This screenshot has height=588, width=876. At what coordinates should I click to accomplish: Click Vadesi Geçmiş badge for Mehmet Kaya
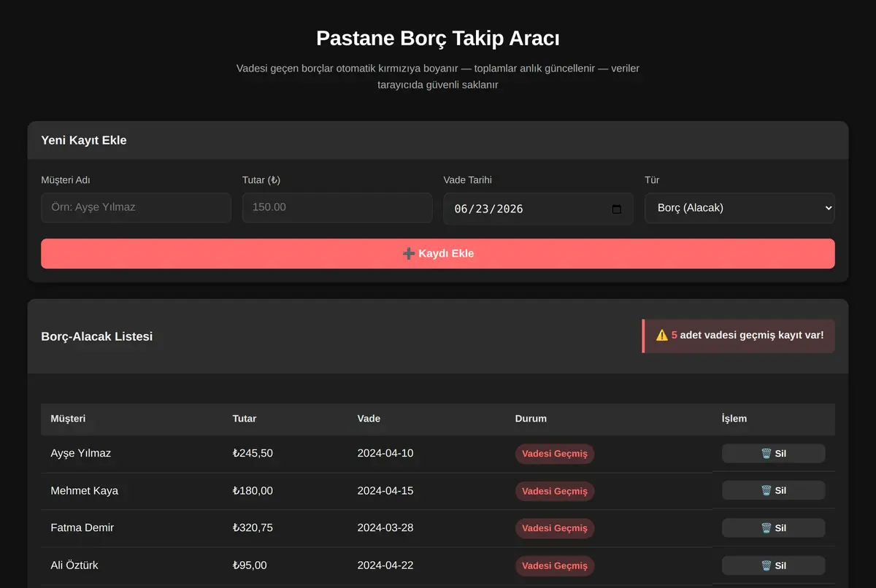click(555, 491)
